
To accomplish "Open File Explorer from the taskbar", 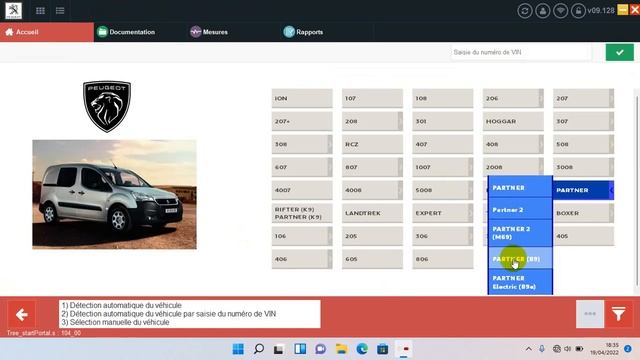I will pos(341,349).
